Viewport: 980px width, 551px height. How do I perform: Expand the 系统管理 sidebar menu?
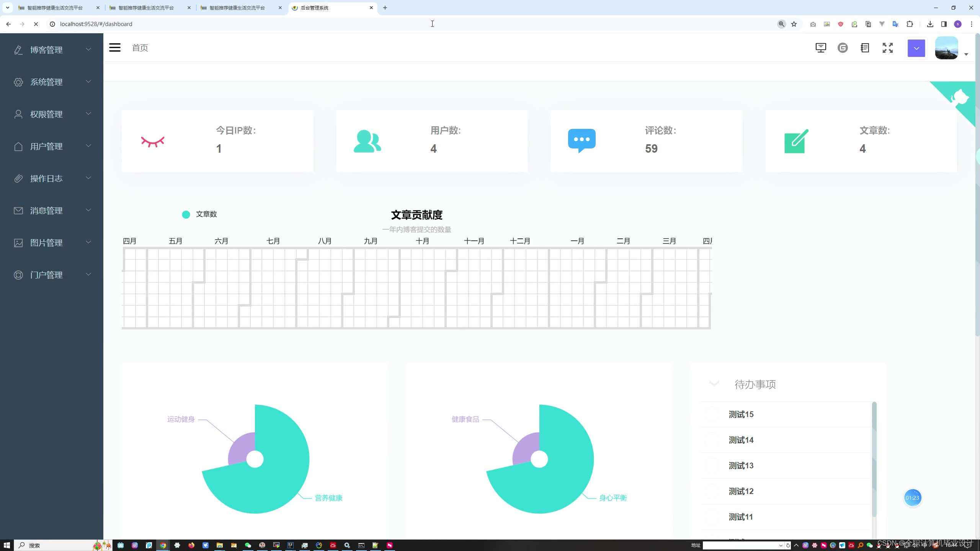[52, 82]
